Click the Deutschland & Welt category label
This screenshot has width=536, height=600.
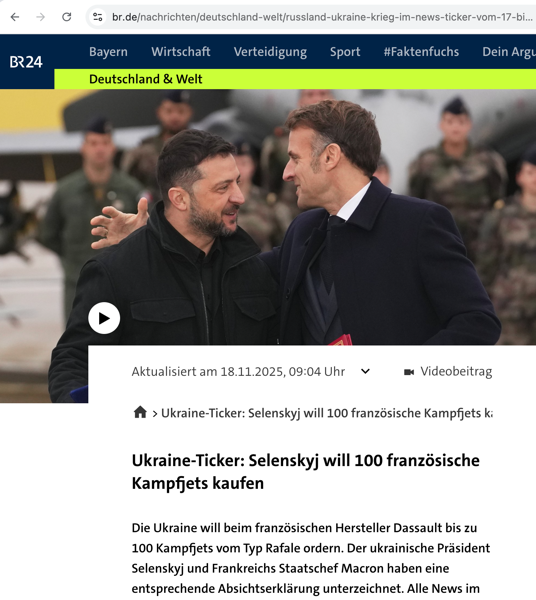[x=145, y=79]
